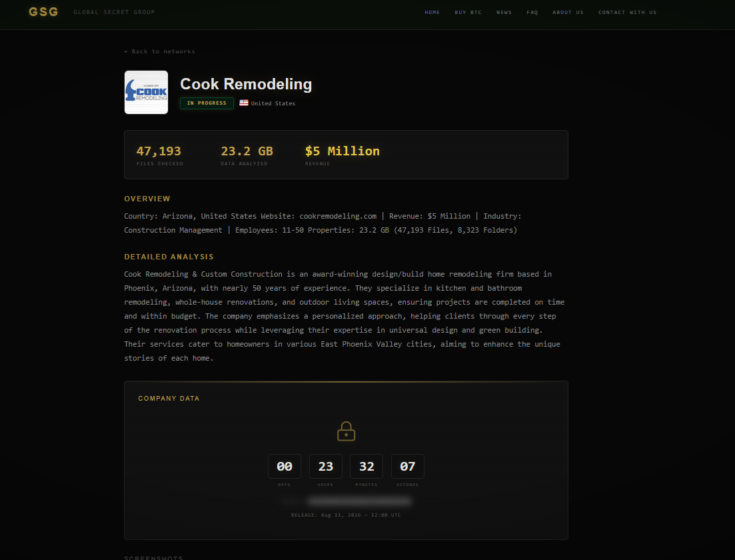Click the $5 Million revenue value
This screenshot has width=735, height=560.
click(x=343, y=151)
